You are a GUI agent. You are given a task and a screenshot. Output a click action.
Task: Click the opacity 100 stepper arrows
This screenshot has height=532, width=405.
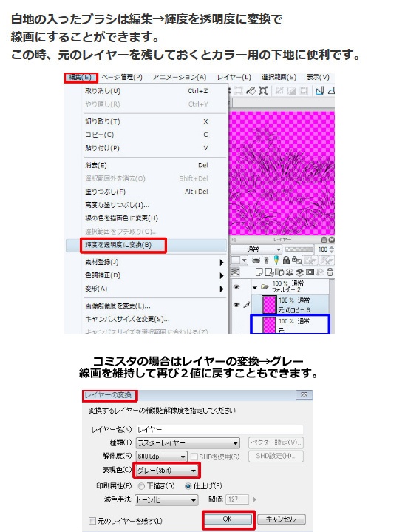[331, 249]
